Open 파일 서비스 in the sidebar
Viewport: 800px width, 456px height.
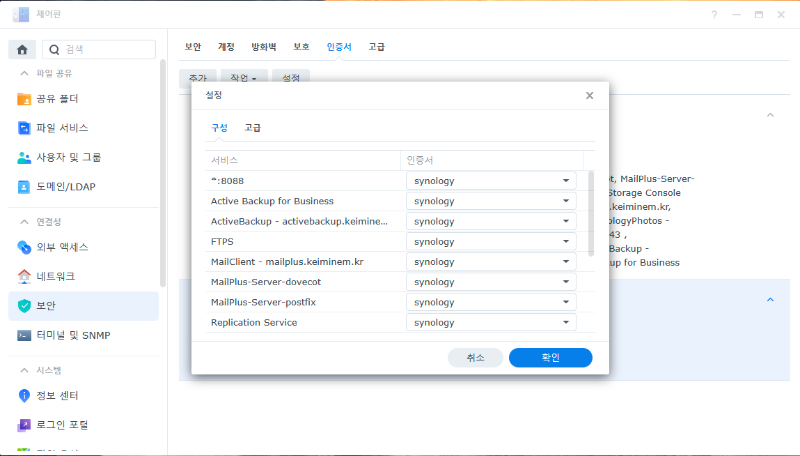point(62,128)
